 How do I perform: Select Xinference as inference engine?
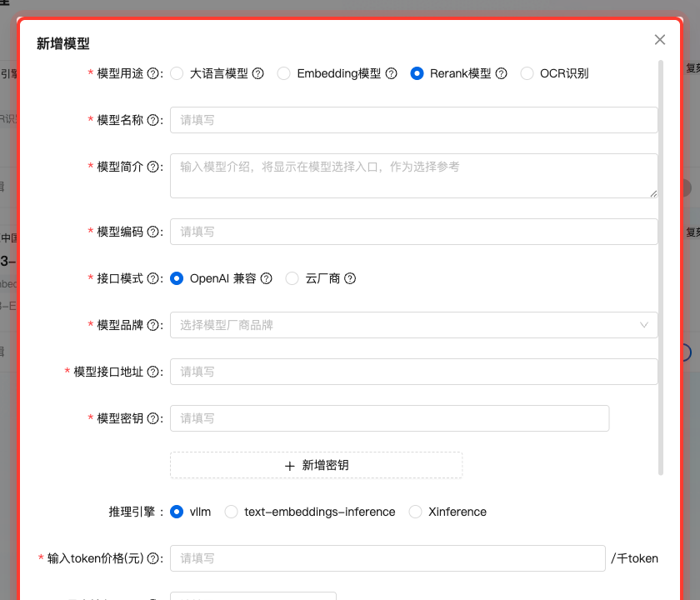416,512
